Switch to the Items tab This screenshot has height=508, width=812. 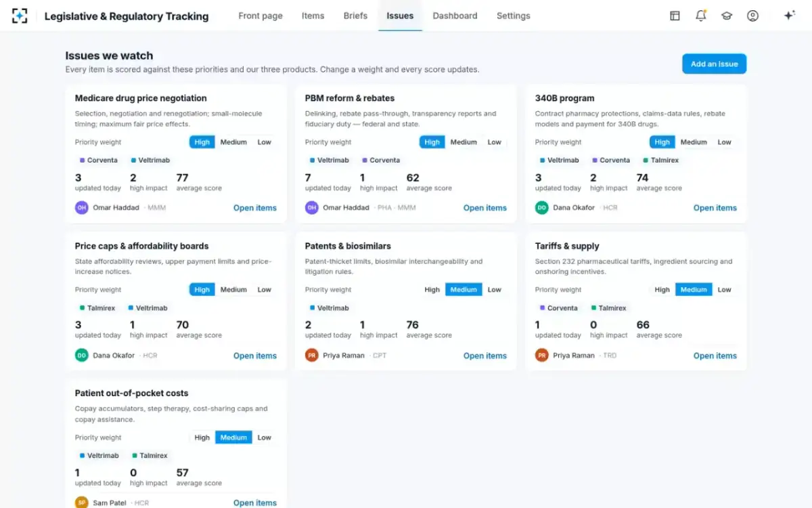point(313,16)
